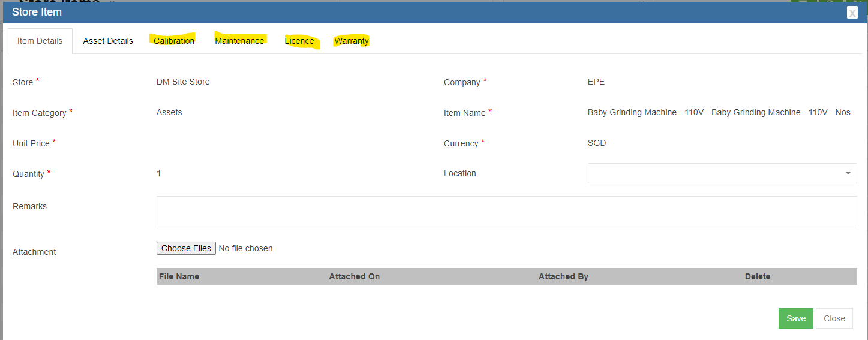Click inside the Remarks text box
Screen dimensions: 868x340
(506, 212)
